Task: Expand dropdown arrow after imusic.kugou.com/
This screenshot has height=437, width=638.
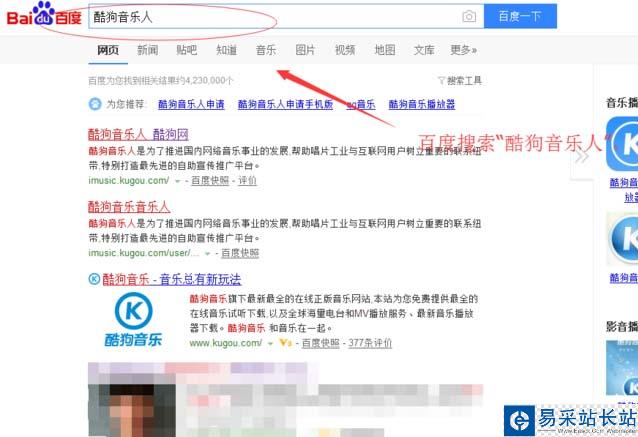Action: pos(177,181)
